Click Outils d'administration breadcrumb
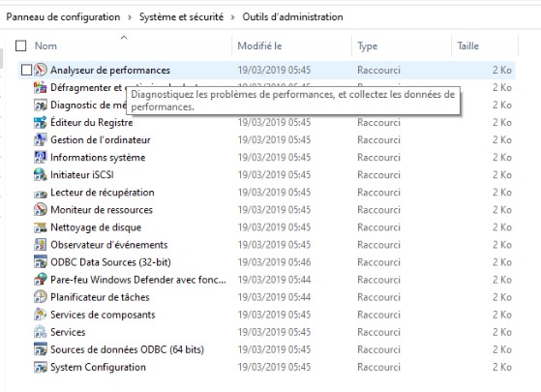The width and height of the screenshot is (541, 392). click(292, 16)
